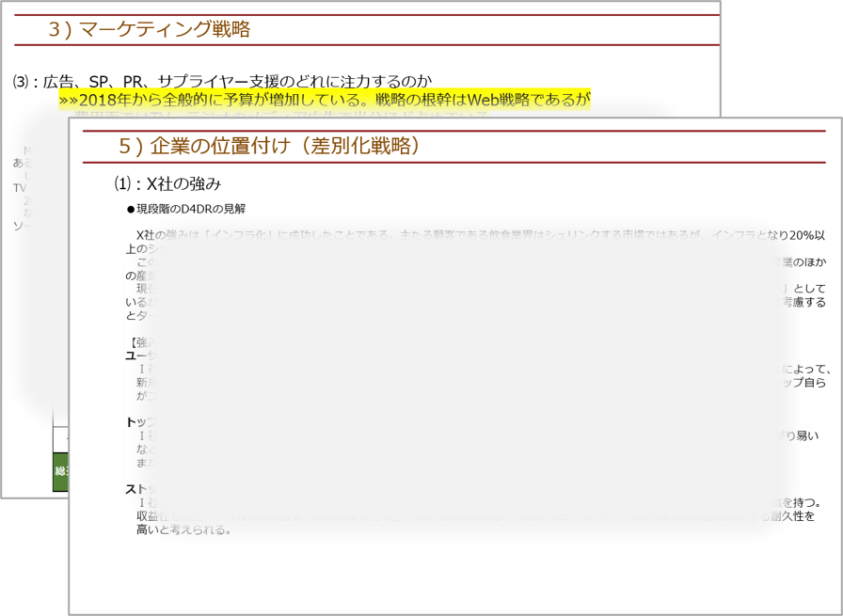This screenshot has height=616, width=843.
Task: Click the 企業の位置付け(差別化戦略) slide heading
Action: (269, 146)
